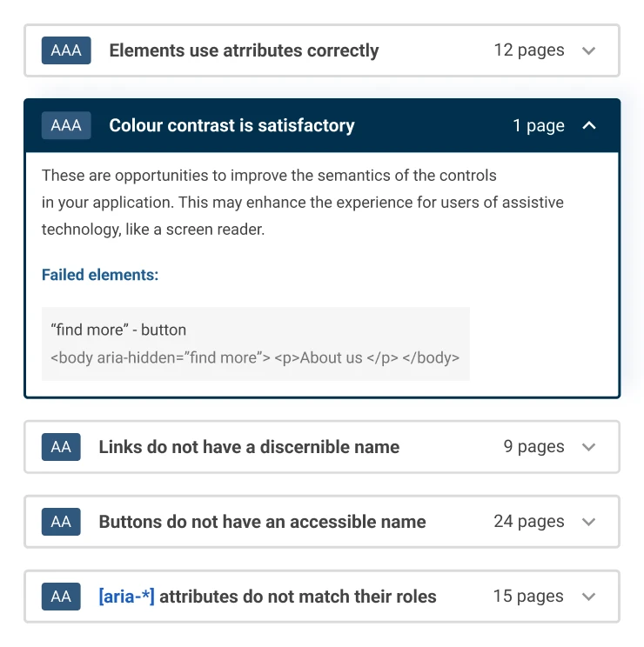This screenshot has width=644, height=647.
Task: Open the 'Elements use atrributes correctly' title
Action: point(244,50)
